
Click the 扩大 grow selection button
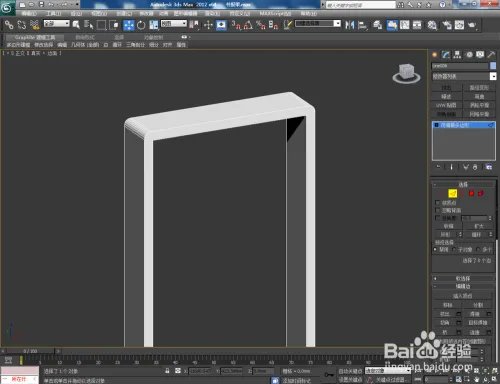click(479, 226)
